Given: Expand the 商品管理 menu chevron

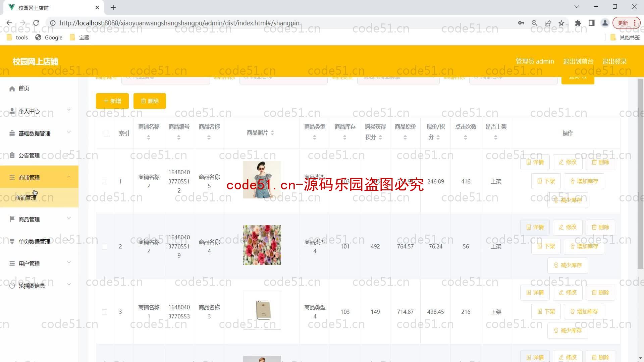Looking at the screenshot, I should click(x=69, y=218).
